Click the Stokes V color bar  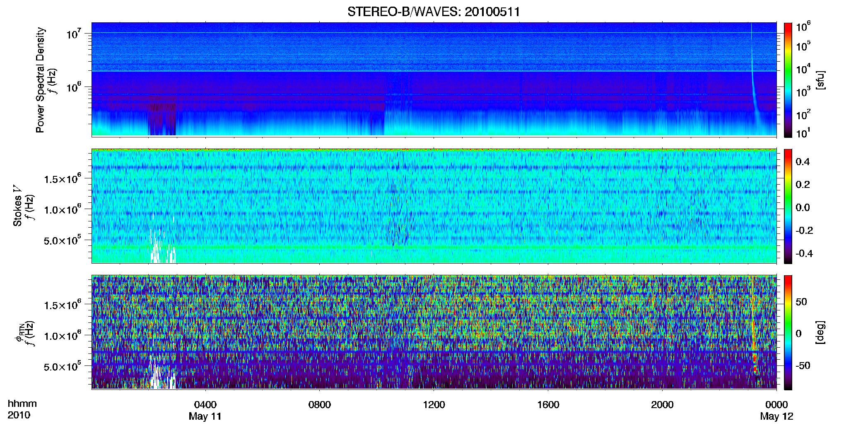tap(788, 206)
